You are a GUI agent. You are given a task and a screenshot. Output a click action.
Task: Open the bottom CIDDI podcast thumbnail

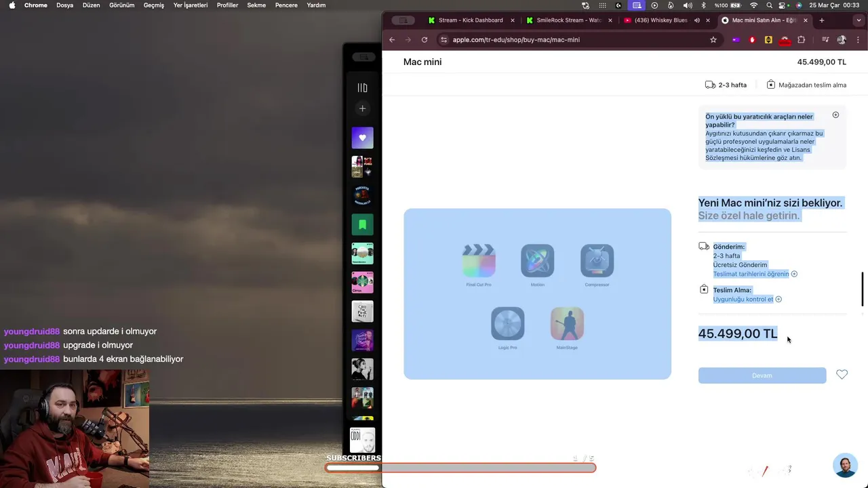(362, 441)
